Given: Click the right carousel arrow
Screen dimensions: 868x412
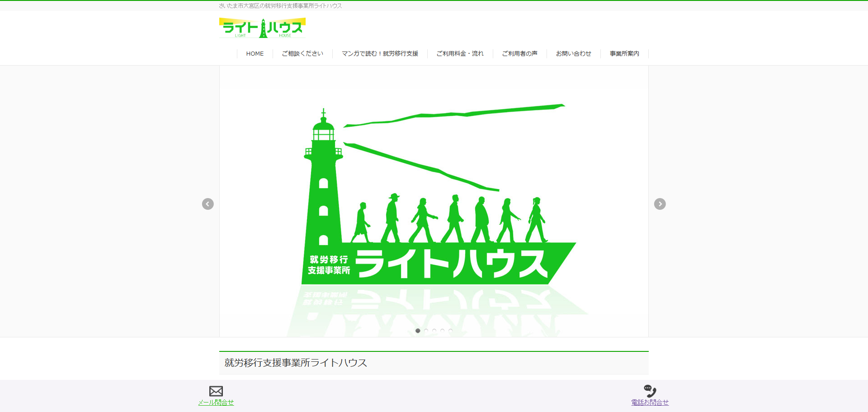Looking at the screenshot, I should (660, 204).
